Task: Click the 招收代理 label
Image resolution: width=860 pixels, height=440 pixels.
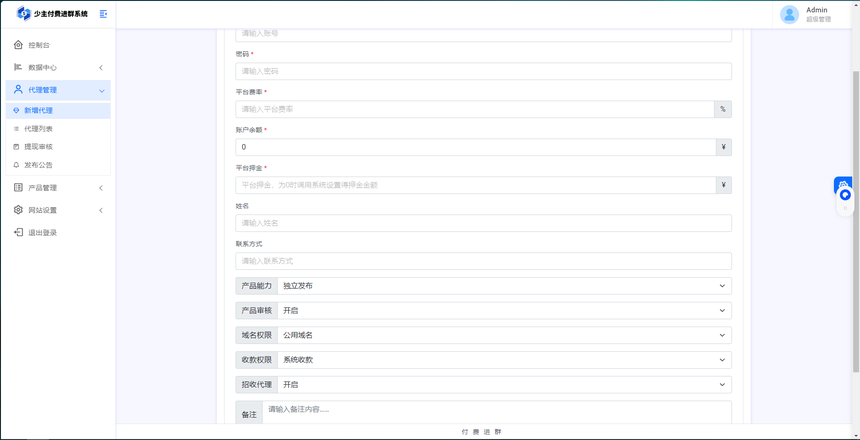Action: pyautogui.click(x=257, y=385)
